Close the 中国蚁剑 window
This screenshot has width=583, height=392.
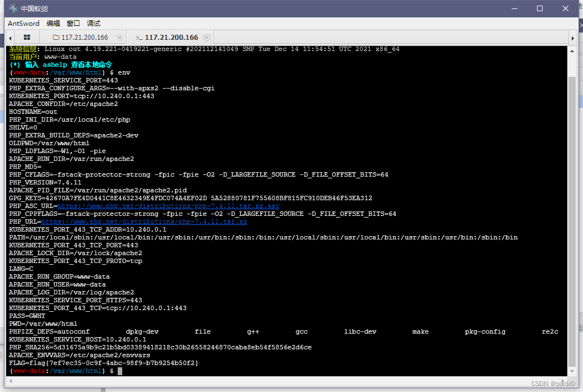[x=566, y=8]
